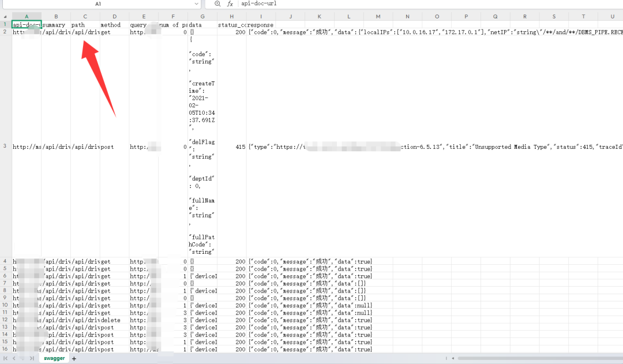The image size is (623, 364).
Task: Click the {"deviceI data cell in row 6
Action: click(202, 276)
